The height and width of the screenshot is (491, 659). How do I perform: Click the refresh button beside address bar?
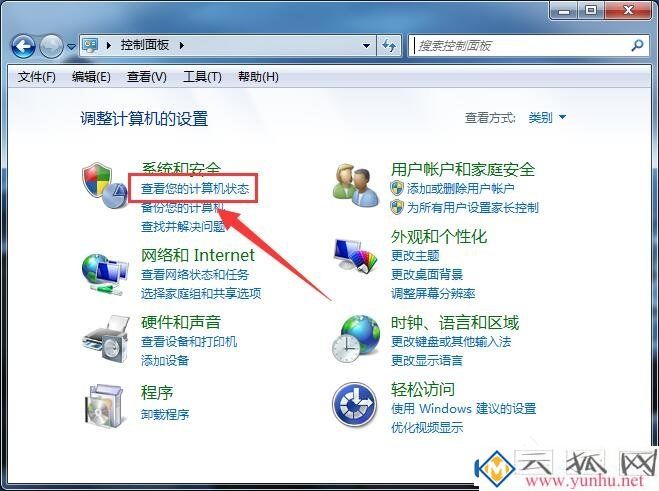click(x=389, y=45)
